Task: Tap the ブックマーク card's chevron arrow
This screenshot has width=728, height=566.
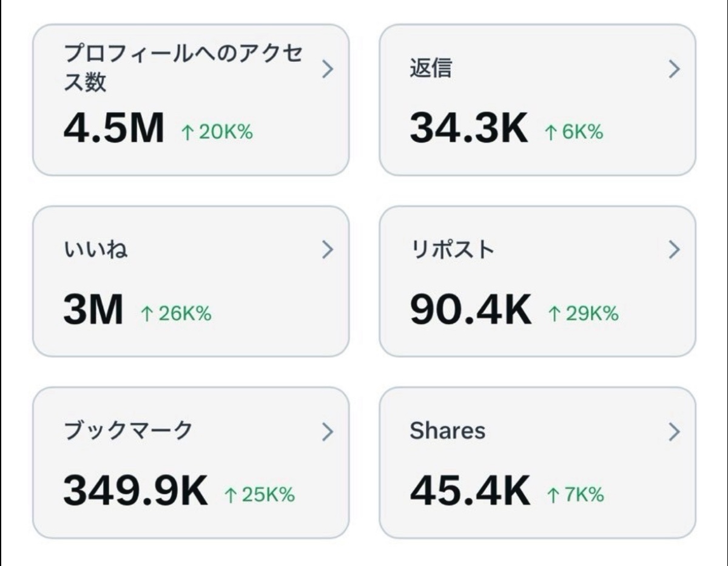Action: (x=328, y=432)
